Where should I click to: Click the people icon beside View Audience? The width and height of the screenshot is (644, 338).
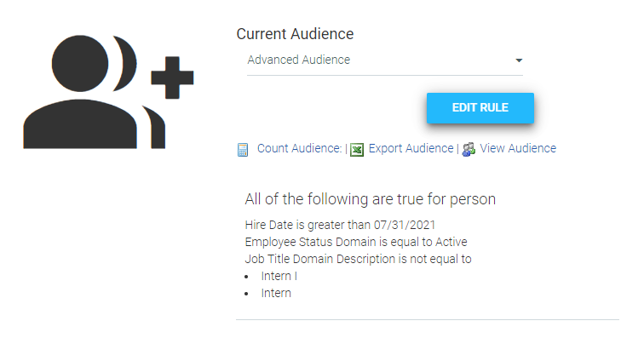pos(469,150)
